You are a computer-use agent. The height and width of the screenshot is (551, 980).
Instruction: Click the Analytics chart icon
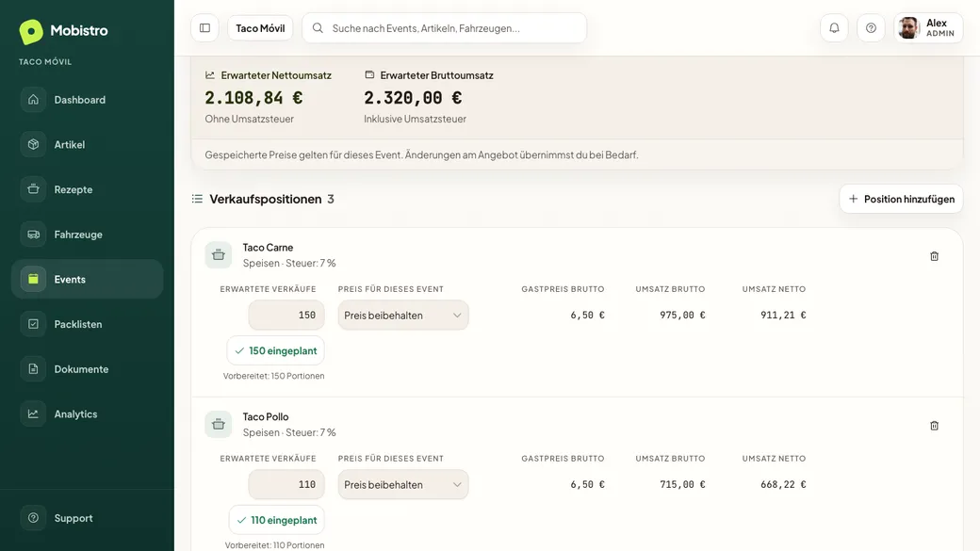(33, 414)
